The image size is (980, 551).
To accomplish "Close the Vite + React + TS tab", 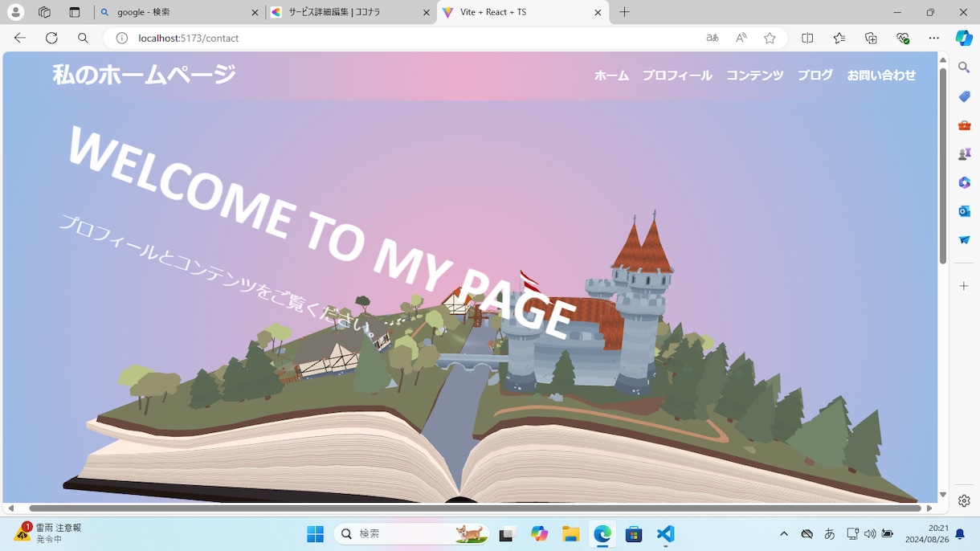I will tap(598, 12).
